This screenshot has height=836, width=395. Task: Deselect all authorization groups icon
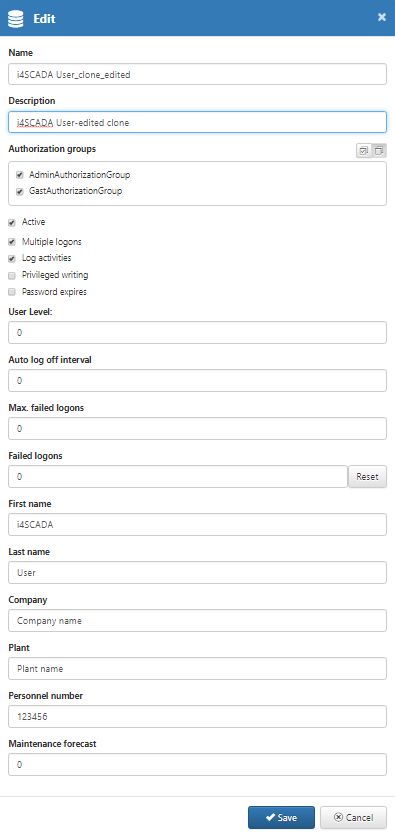click(x=379, y=151)
